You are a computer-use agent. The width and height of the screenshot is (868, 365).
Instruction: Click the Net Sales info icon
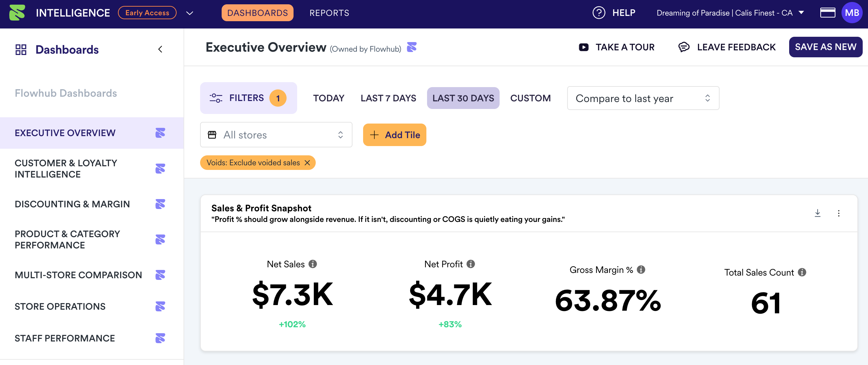[313, 264]
